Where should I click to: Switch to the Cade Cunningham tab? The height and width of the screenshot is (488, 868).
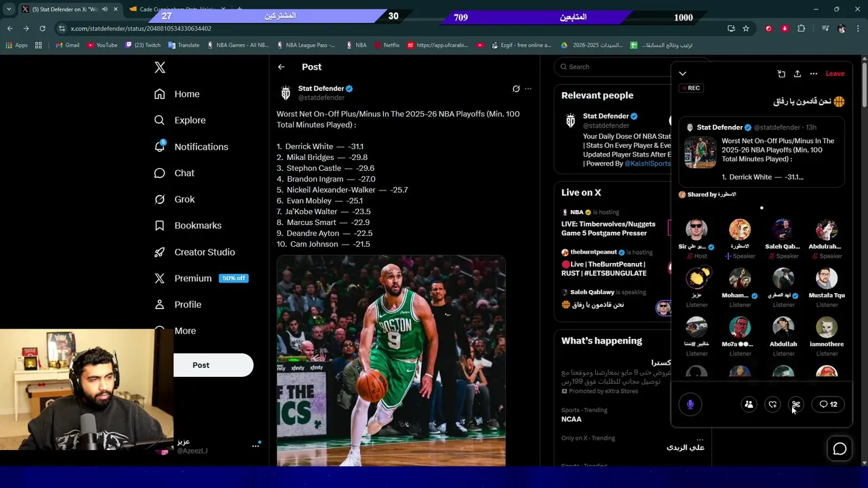click(178, 9)
